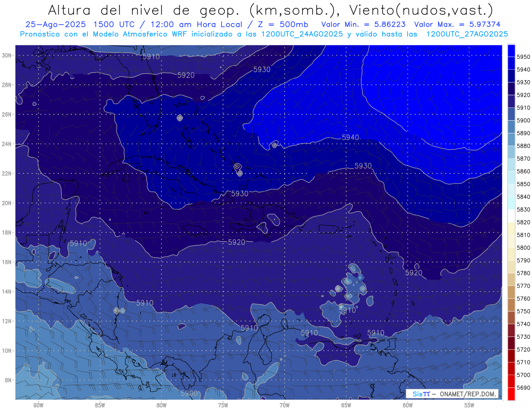Click the '26N' latitude axis label
The height and width of the screenshot is (411, 532).
pyautogui.click(x=6, y=114)
